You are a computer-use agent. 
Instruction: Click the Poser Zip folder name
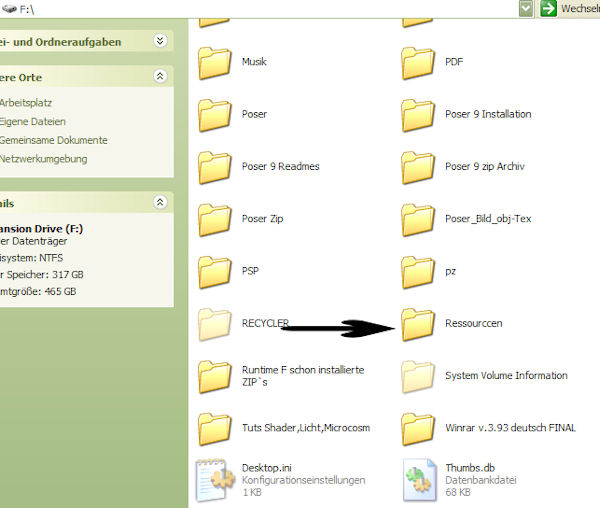262,219
